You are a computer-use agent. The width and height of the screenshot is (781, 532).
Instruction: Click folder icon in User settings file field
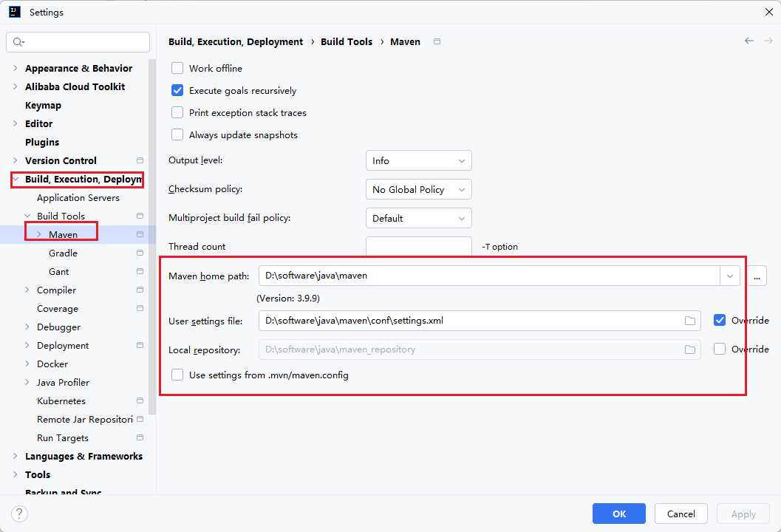tap(689, 321)
